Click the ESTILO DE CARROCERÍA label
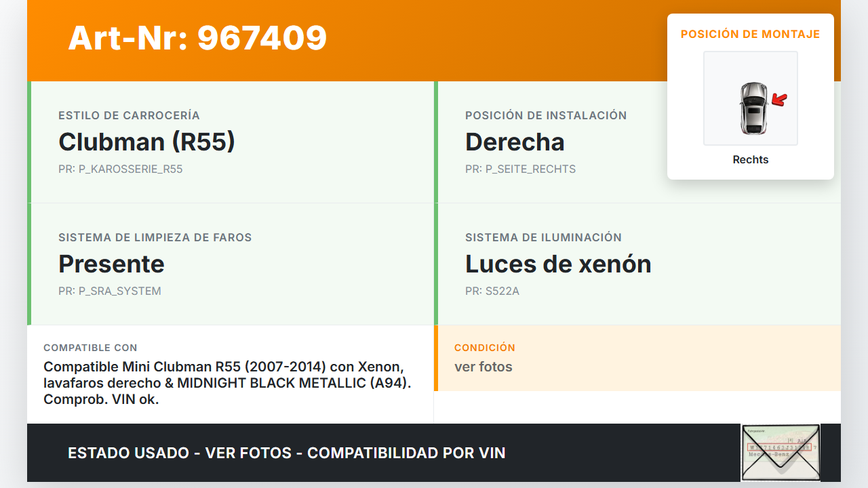The width and height of the screenshot is (868, 488). point(129,115)
